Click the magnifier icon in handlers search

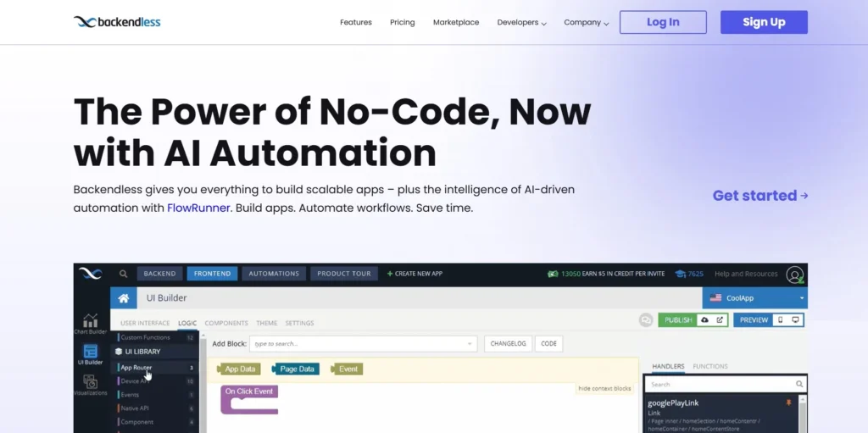coord(799,384)
